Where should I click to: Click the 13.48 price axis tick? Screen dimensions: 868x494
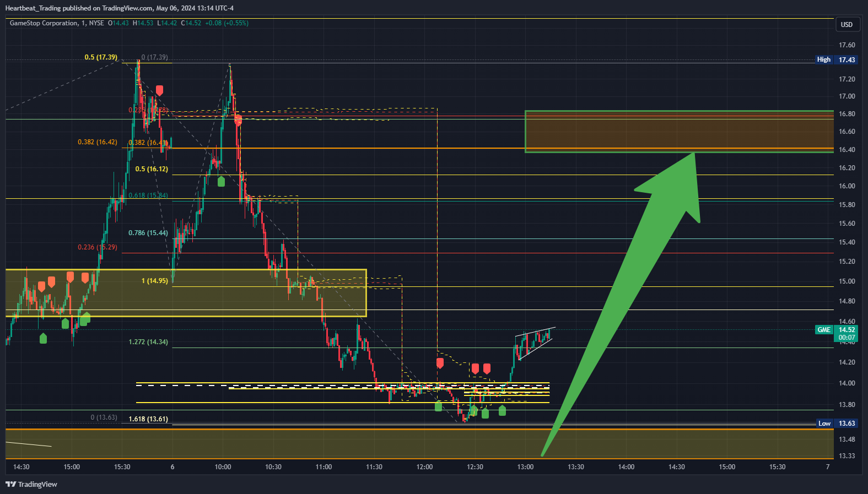847,439
